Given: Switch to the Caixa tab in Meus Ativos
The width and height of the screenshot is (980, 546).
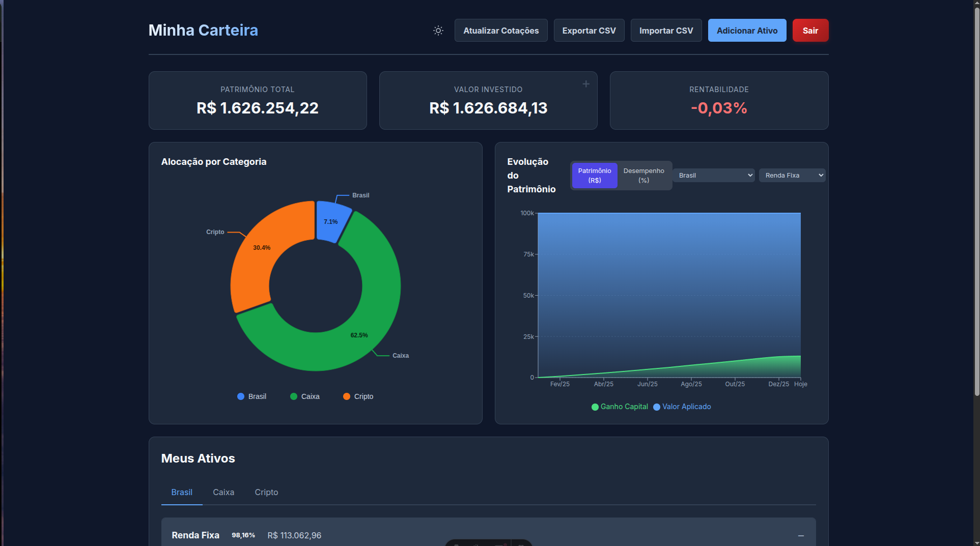Looking at the screenshot, I should 223,492.
